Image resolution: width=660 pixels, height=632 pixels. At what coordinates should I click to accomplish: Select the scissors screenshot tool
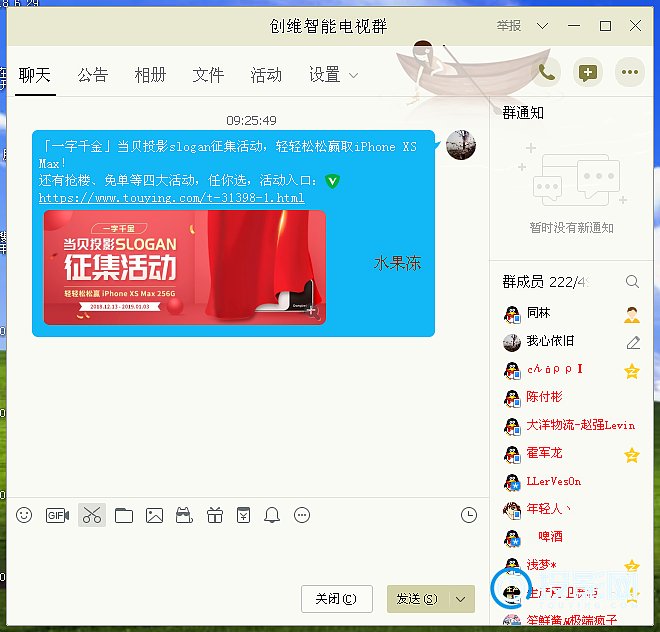92,515
